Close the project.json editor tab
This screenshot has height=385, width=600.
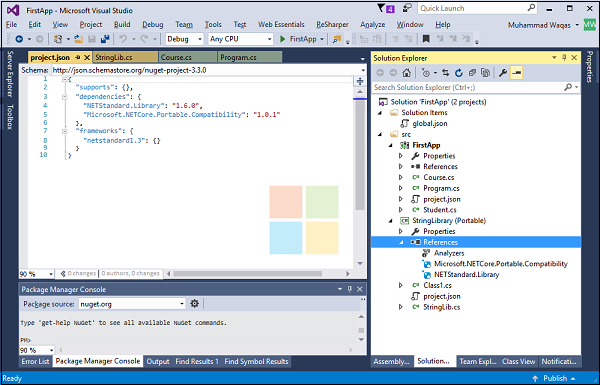[x=87, y=57]
